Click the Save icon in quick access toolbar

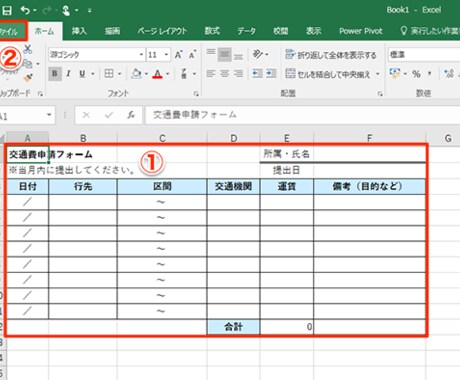click(7, 10)
